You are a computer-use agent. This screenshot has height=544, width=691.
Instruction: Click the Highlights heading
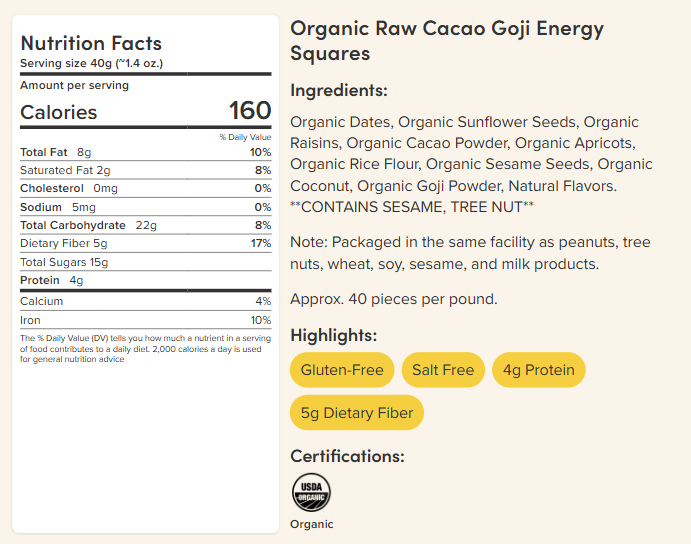coord(334,335)
